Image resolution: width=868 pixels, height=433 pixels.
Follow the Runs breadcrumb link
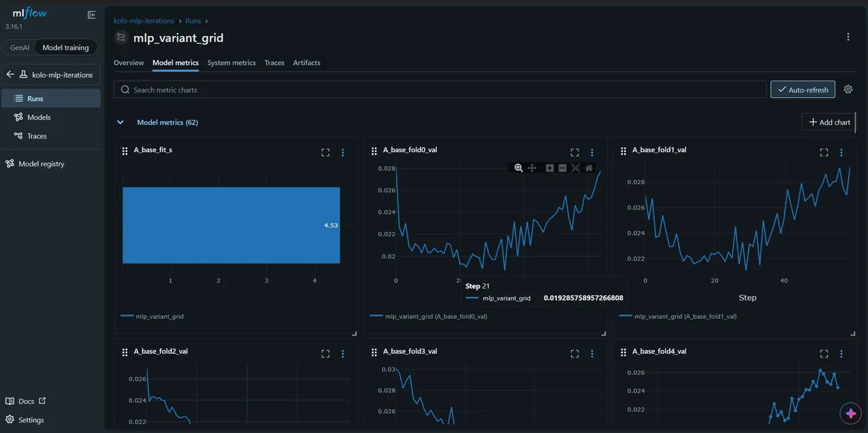(x=193, y=20)
